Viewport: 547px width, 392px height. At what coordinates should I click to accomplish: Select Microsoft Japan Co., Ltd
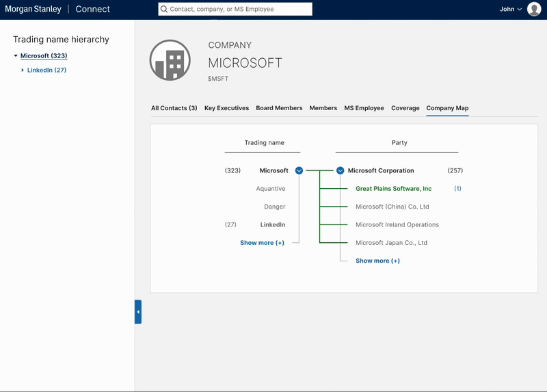[x=391, y=243]
